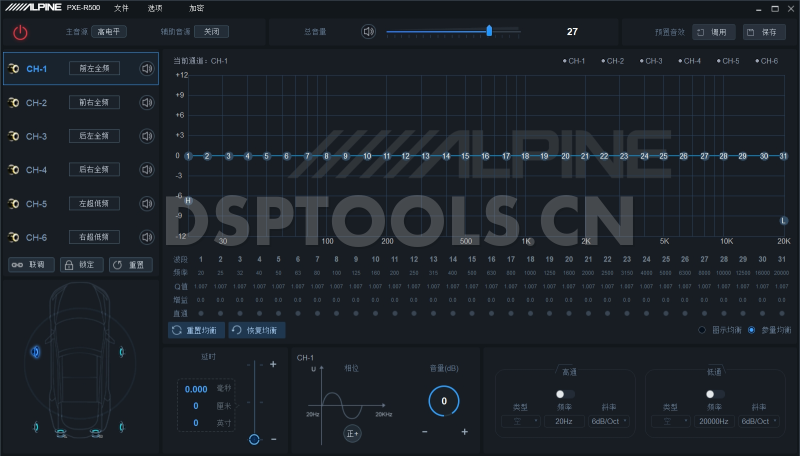Screen dimensions: 800x456
Task: Click the 重置 reset channels button
Action: (131, 265)
